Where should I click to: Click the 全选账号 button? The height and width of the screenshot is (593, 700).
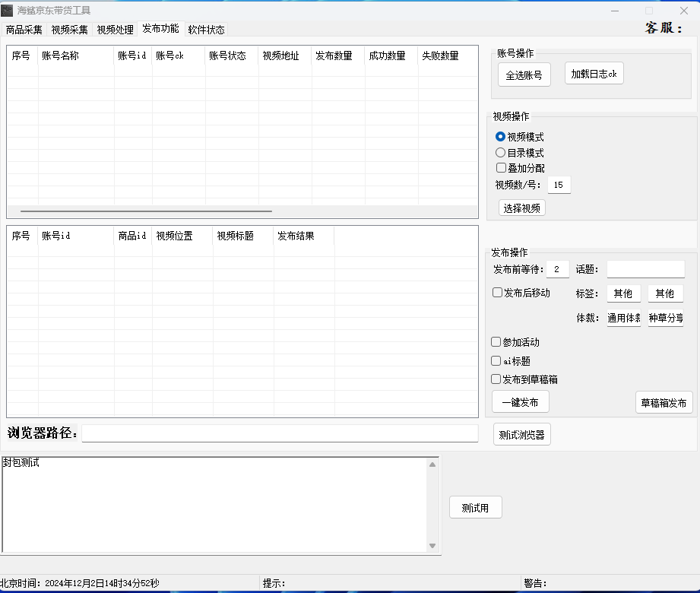[524, 75]
